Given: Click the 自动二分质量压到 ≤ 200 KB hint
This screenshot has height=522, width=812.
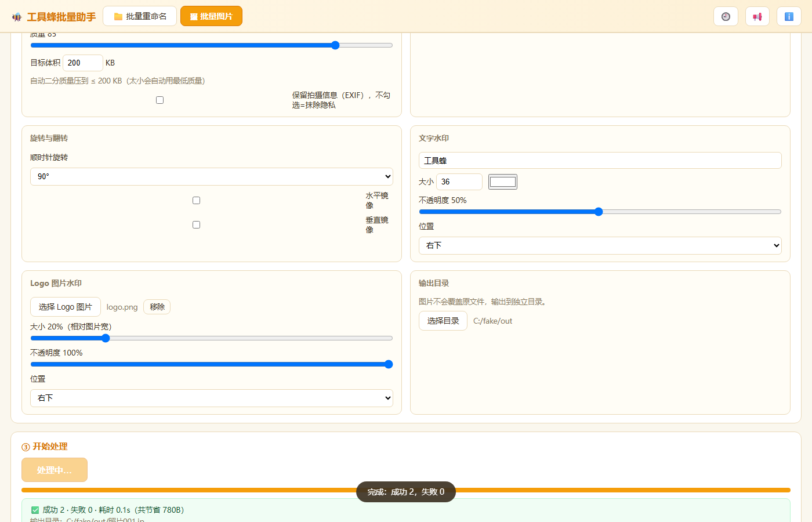Looking at the screenshot, I should (x=118, y=81).
